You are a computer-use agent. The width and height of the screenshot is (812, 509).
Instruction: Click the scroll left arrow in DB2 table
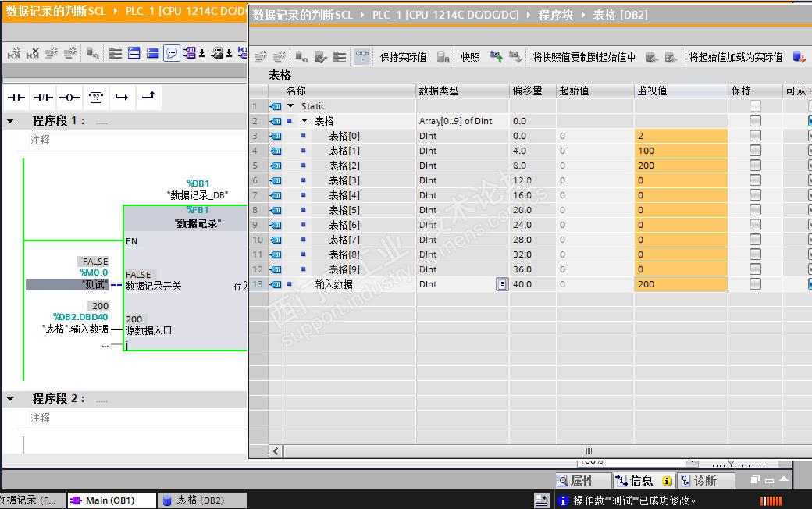pyautogui.click(x=276, y=451)
